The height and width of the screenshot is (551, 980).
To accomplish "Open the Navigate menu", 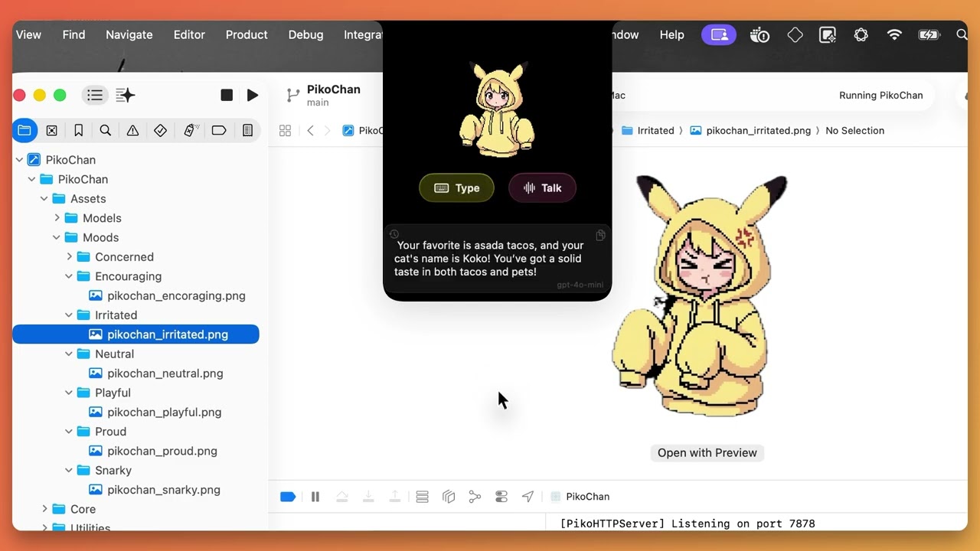I will click(x=129, y=34).
